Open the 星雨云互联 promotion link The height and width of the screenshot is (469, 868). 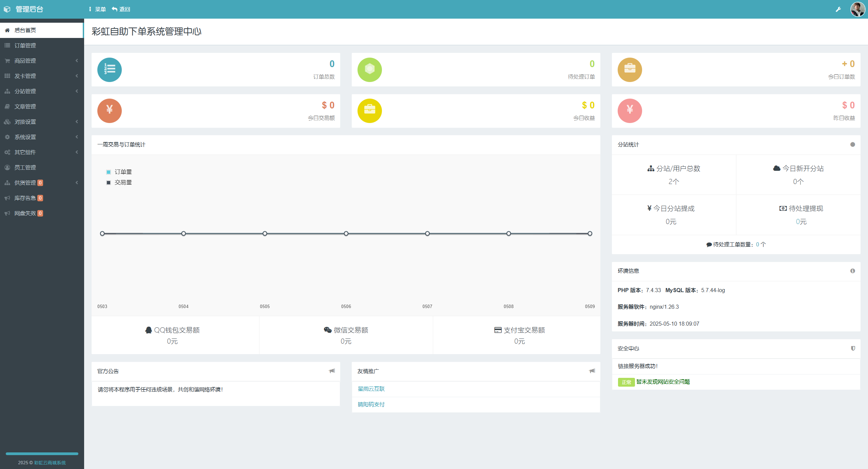pos(371,389)
